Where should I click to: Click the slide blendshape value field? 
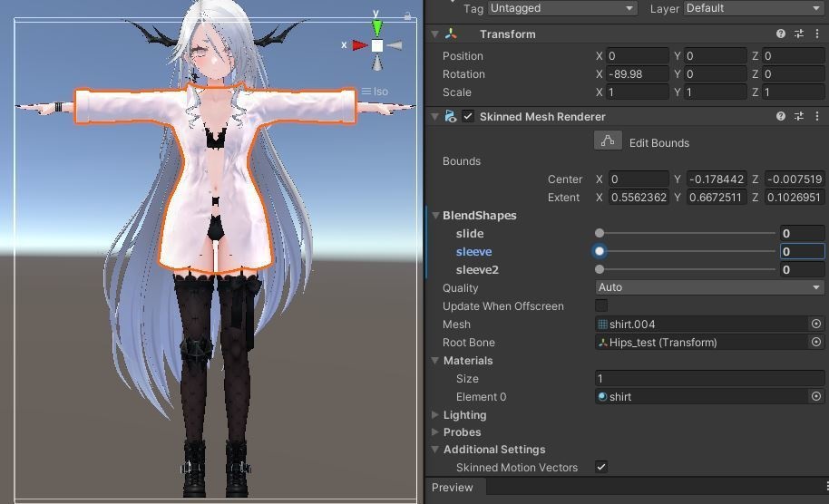tap(802, 233)
